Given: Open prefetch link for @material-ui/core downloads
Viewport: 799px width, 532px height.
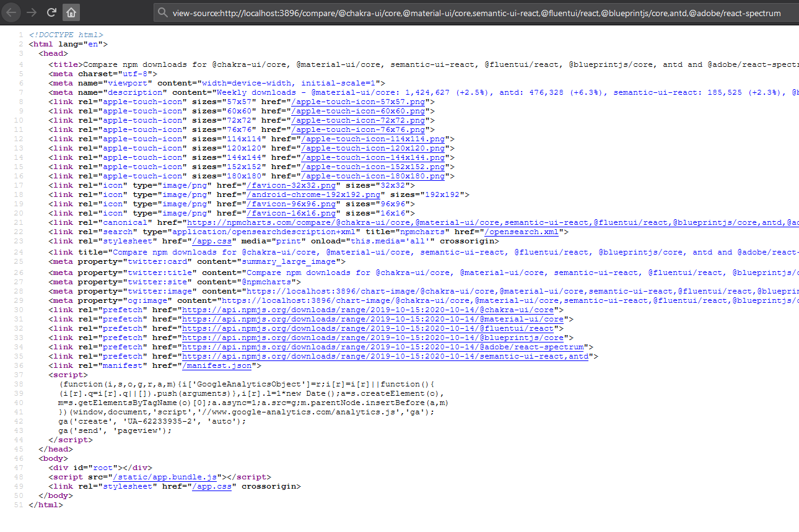Looking at the screenshot, I should tap(373, 319).
